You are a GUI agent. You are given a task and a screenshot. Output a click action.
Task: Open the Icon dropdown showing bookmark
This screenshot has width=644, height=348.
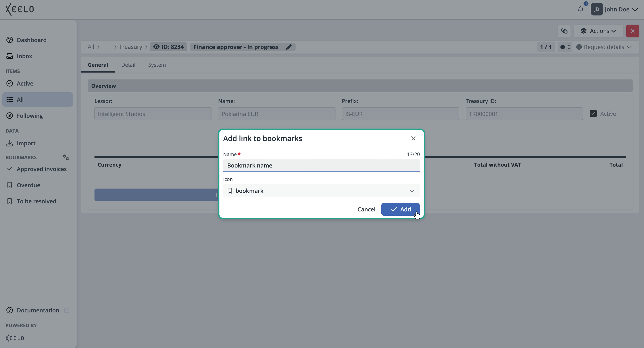[x=321, y=191]
